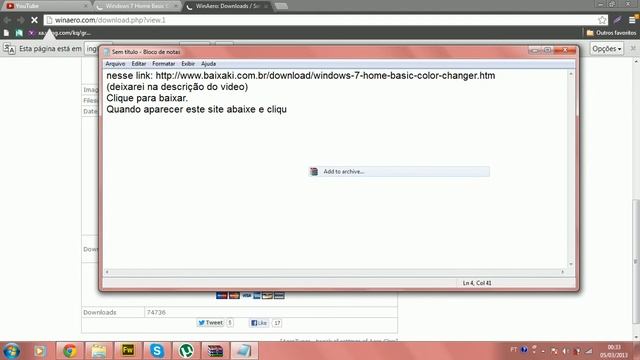The height and width of the screenshot is (360, 640).
Task: Select the WinAero Downloads tab
Action: click(x=226, y=6)
